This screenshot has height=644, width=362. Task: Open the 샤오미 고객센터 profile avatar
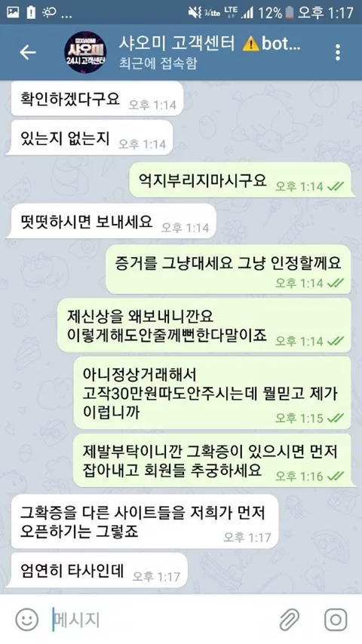(x=85, y=53)
